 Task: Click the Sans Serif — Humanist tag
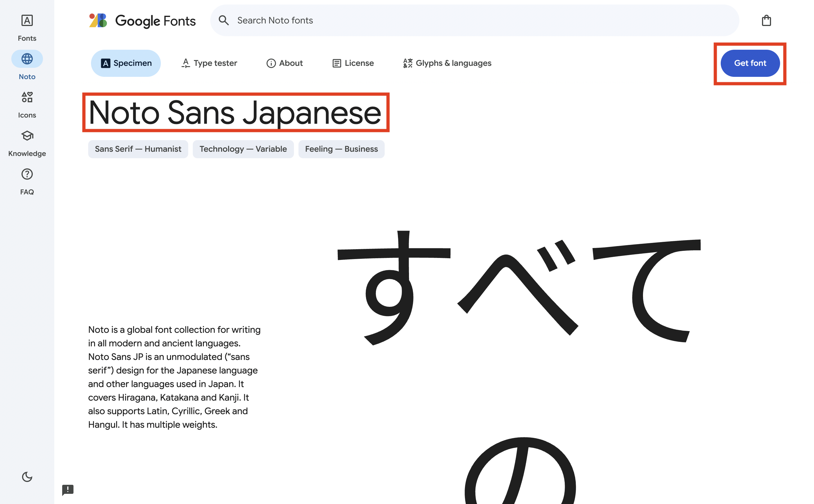click(x=138, y=149)
